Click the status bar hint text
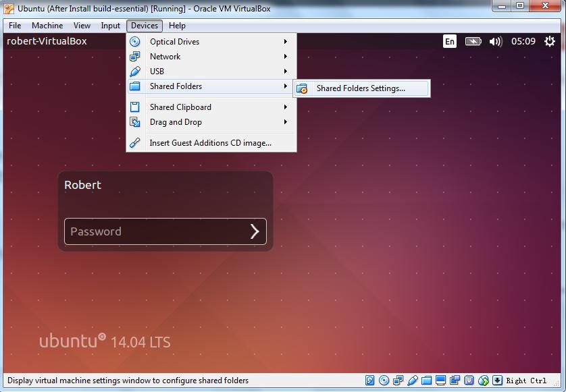Screen dimensions: 566x392 click(x=128, y=381)
